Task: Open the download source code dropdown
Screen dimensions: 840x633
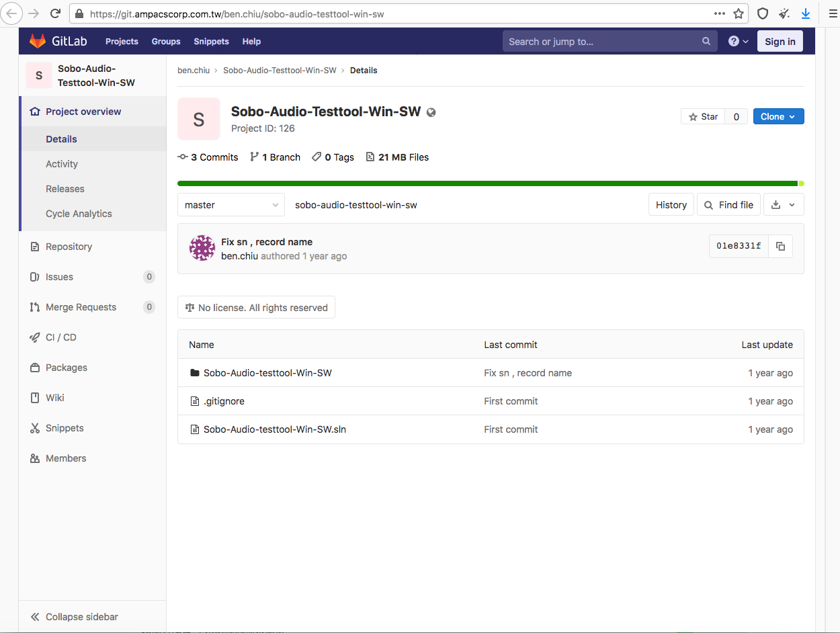Action: pyautogui.click(x=784, y=205)
